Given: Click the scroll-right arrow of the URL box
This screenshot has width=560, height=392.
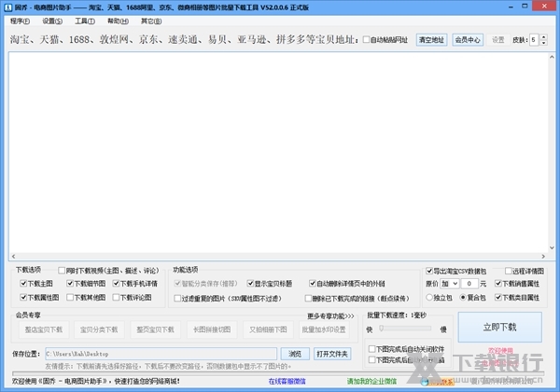Looking at the screenshot, I should [543, 256].
